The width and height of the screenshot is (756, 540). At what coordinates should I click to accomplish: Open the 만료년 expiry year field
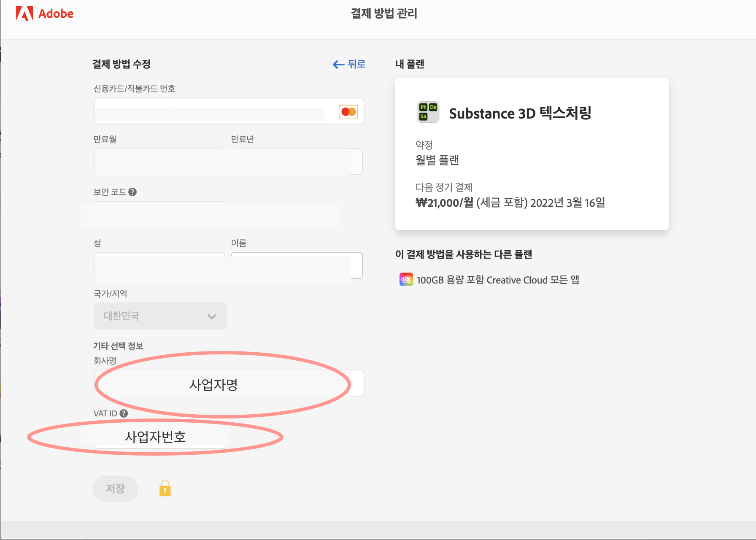297,161
